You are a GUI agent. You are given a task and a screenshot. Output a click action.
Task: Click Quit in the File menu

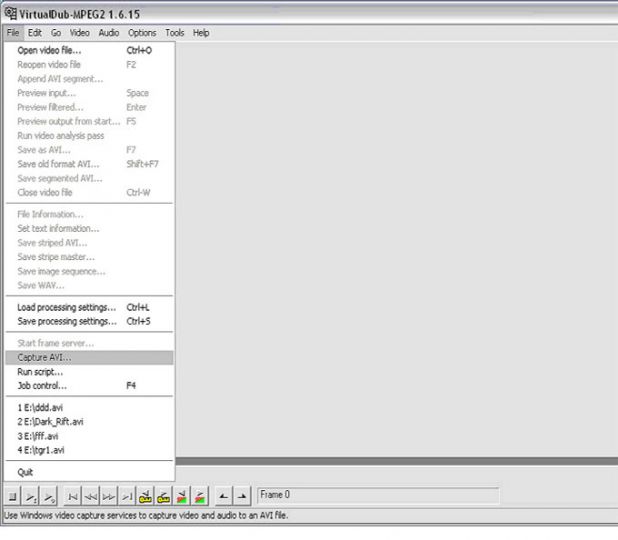[x=26, y=472]
